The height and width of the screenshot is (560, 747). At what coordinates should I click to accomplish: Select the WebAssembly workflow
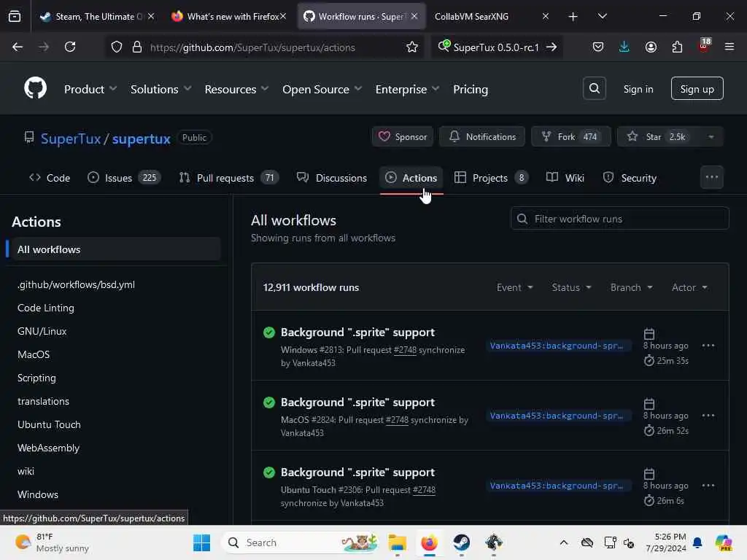click(x=48, y=448)
